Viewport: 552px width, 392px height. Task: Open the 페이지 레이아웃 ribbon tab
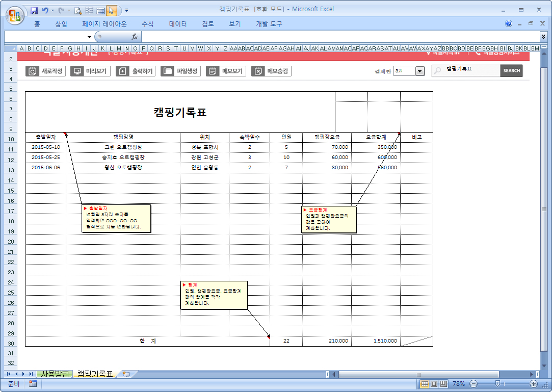click(104, 24)
